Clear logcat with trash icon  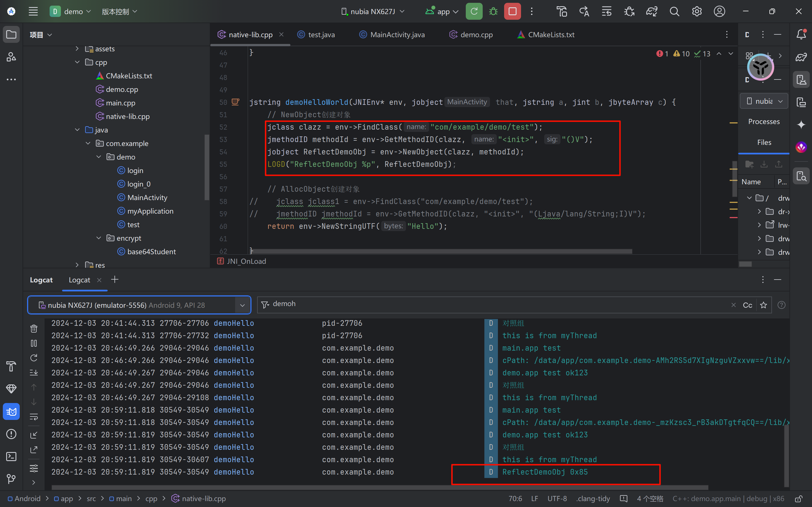(34, 329)
